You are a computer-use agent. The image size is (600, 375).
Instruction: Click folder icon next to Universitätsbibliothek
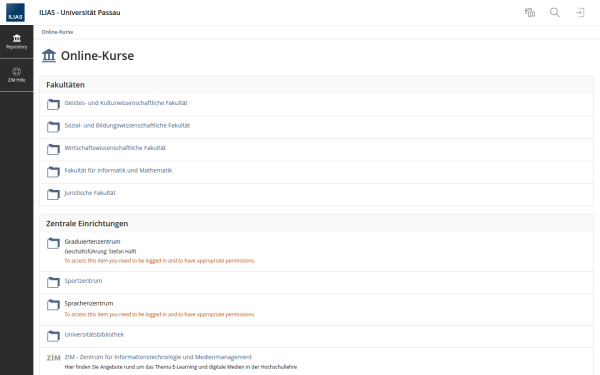click(x=53, y=336)
